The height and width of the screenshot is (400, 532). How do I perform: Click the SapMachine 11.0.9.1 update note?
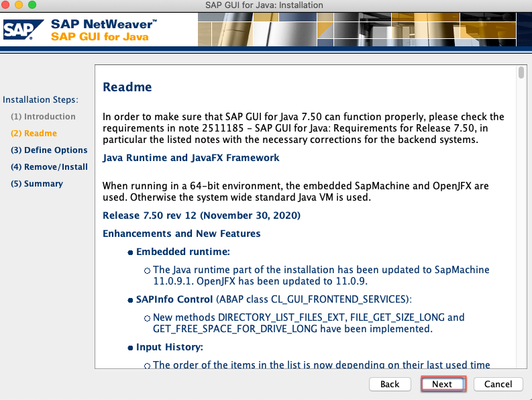click(x=321, y=275)
